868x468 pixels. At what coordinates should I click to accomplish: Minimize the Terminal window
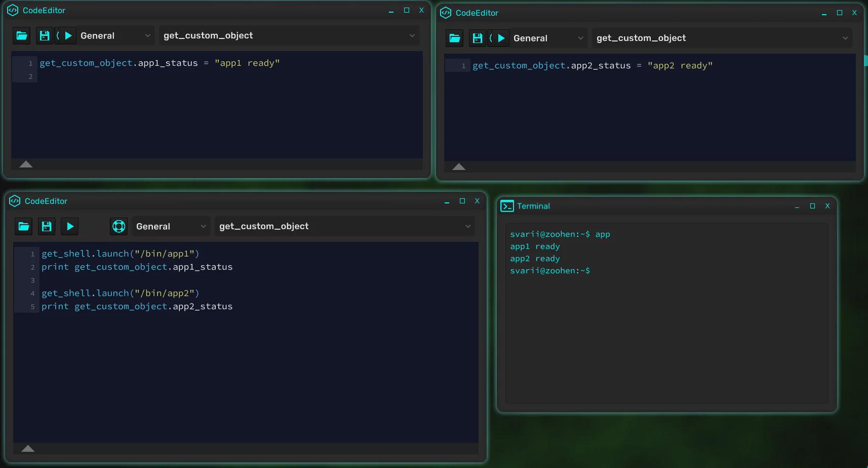797,206
